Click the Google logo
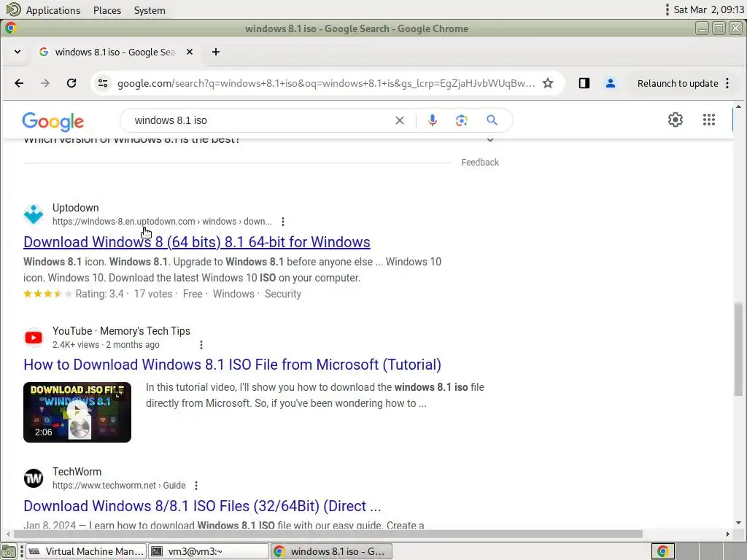 (x=53, y=122)
